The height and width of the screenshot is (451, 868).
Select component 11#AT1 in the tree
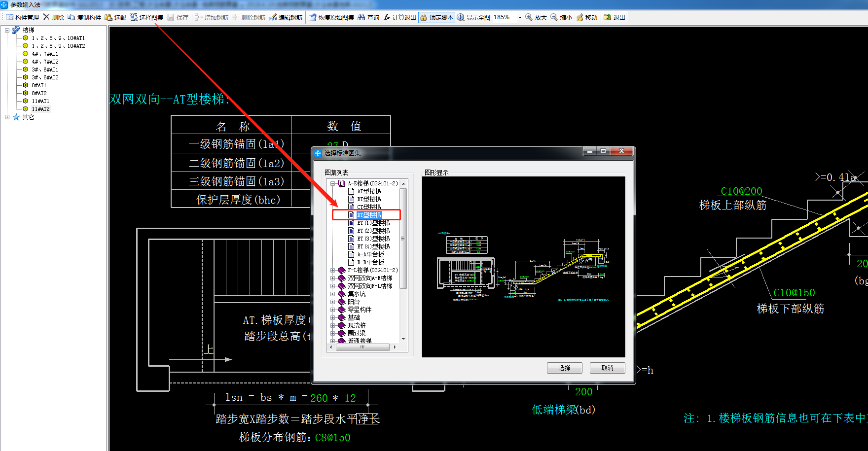pos(40,101)
